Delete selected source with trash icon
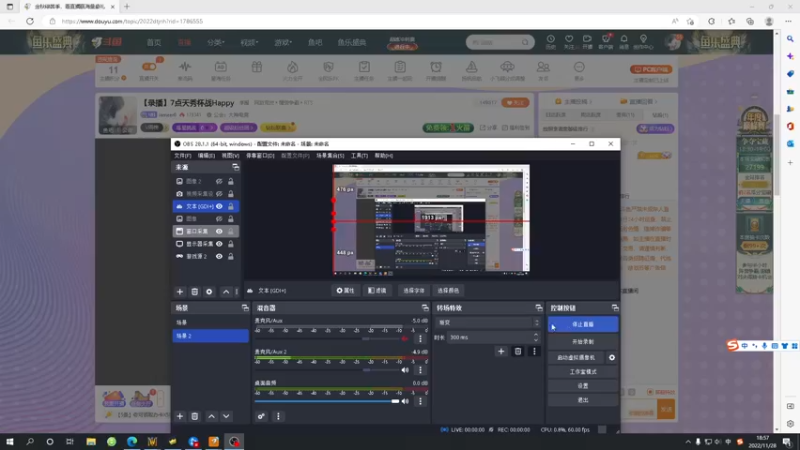 click(x=194, y=292)
